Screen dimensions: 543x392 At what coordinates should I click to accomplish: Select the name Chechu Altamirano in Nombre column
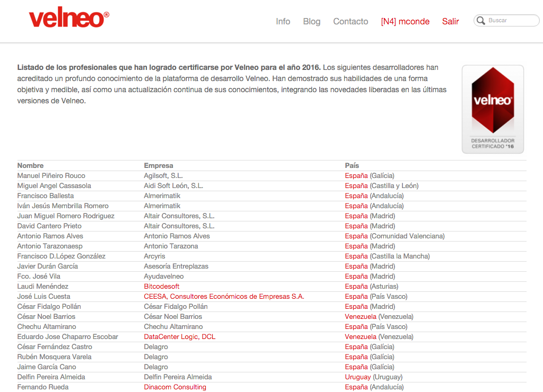point(47,327)
